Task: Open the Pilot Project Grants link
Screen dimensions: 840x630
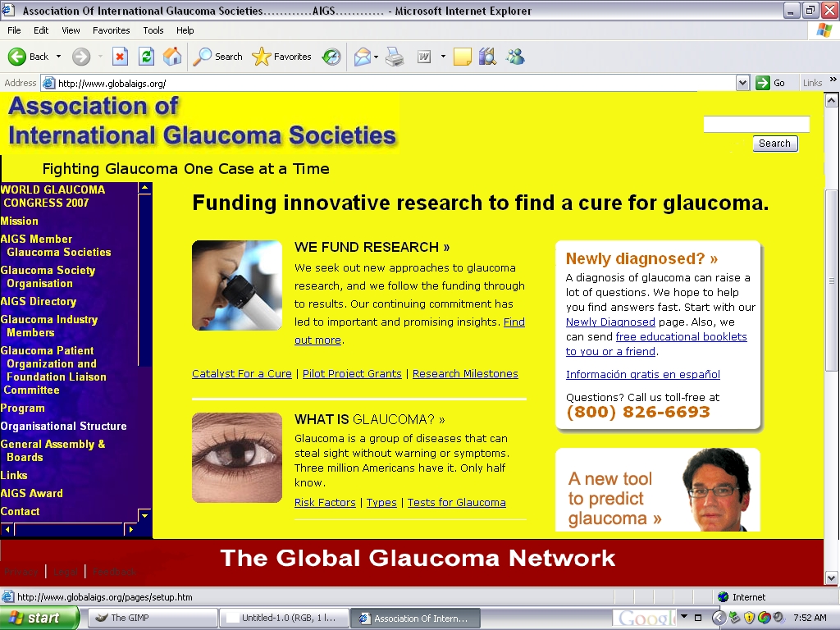Action: point(352,374)
